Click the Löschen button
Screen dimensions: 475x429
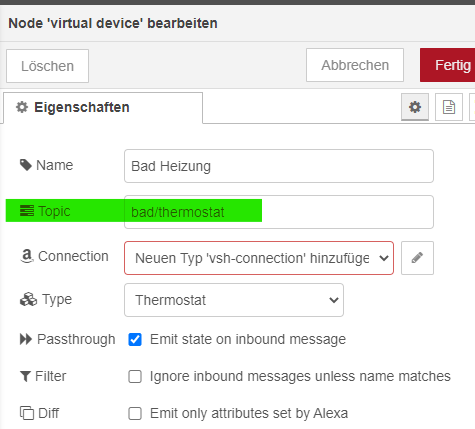[47, 66]
